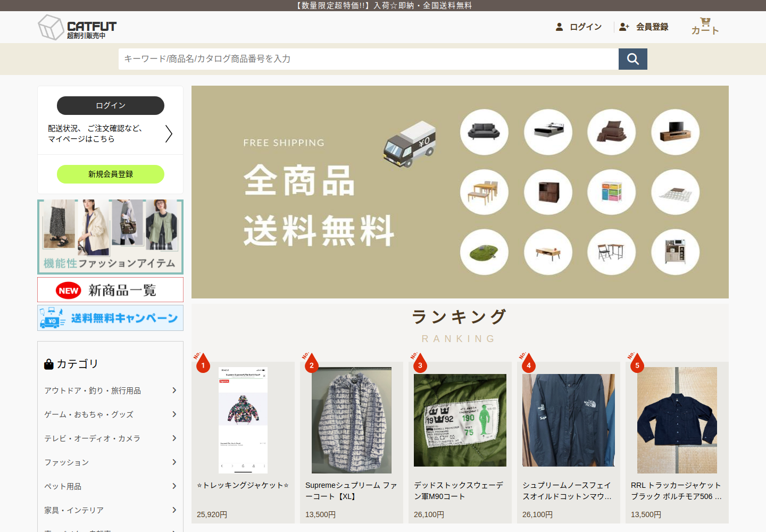Click the sofa category circle icon

tap(484, 132)
